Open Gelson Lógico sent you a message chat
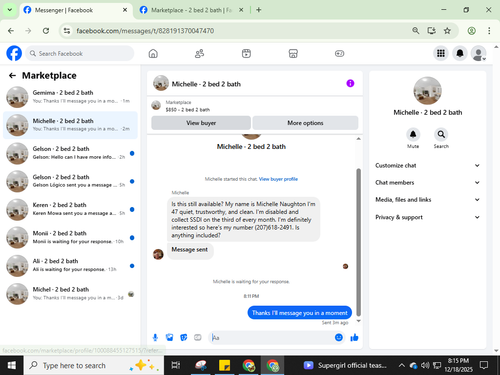The height and width of the screenshot is (375, 500). point(70,181)
